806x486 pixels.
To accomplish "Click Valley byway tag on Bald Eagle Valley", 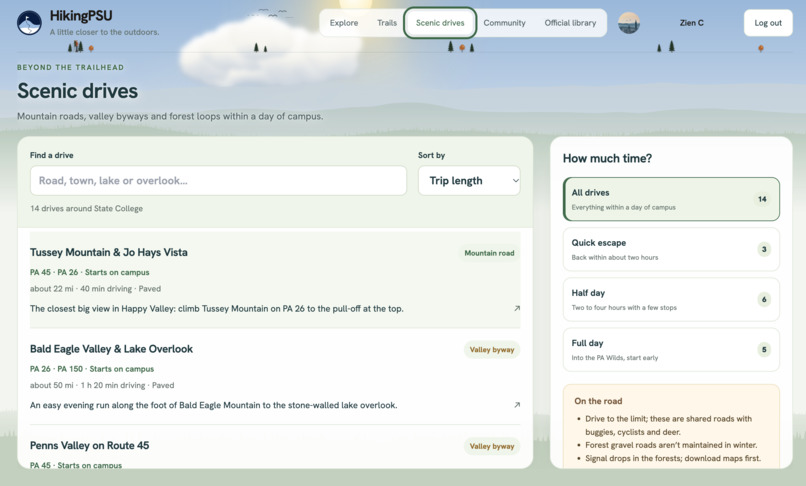I will tap(492, 350).
